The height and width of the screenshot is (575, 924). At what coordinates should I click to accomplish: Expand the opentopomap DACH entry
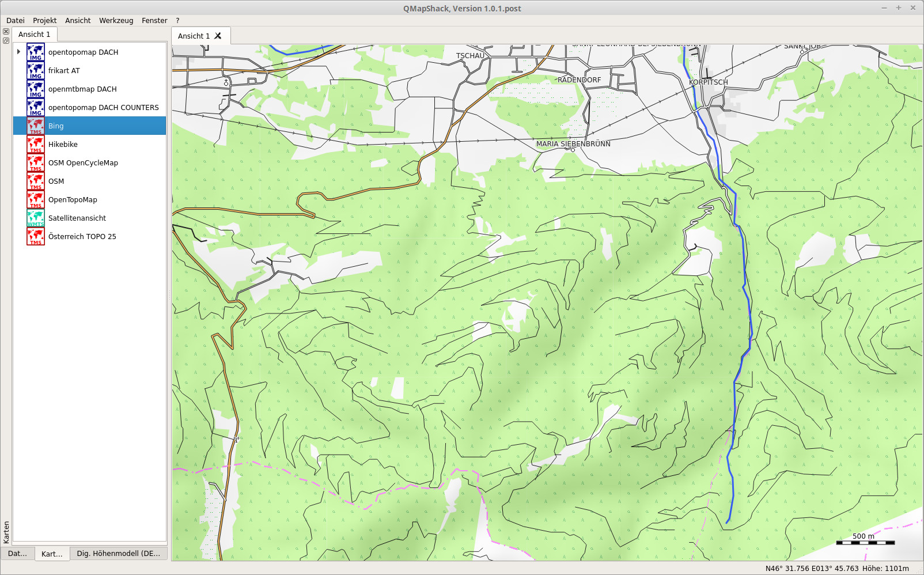(x=18, y=52)
